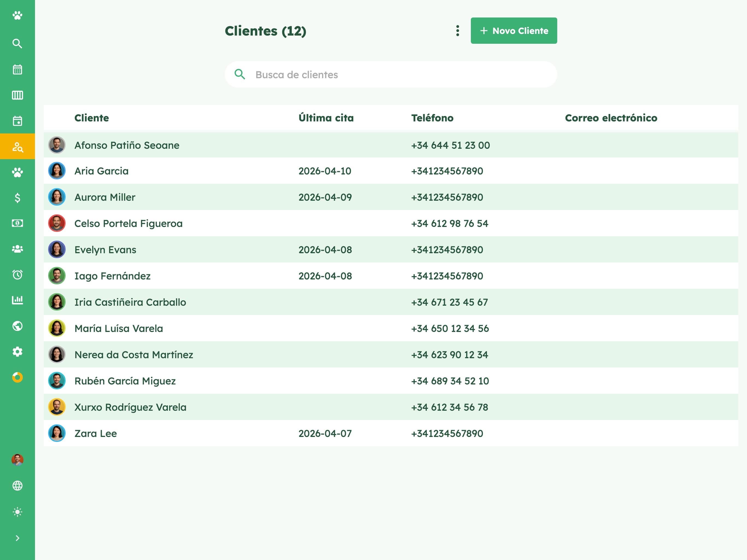This screenshot has height=560, width=747.
Task: Select Iria Castiñeira Carballo row name
Action: [x=130, y=302]
